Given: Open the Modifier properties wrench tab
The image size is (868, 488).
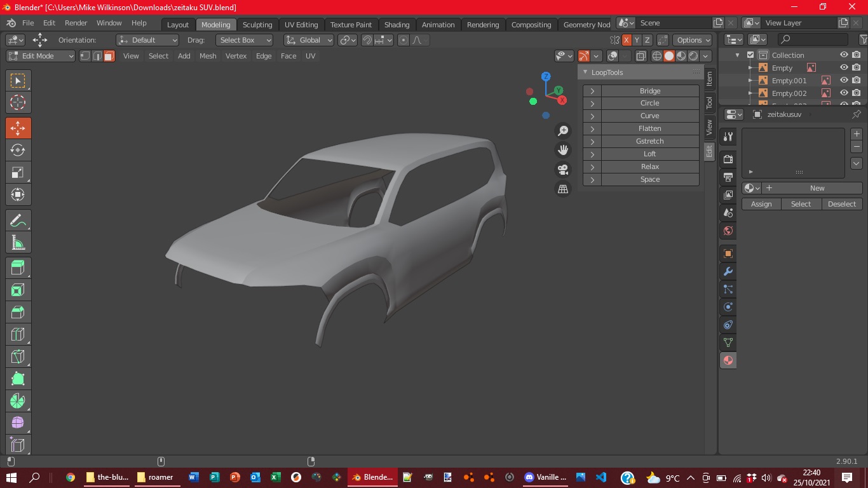Looking at the screenshot, I should coord(728,271).
